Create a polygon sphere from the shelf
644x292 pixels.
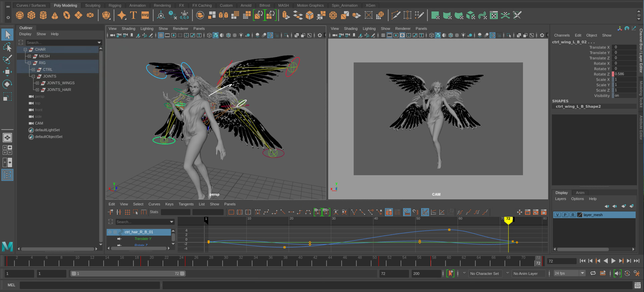click(x=20, y=15)
